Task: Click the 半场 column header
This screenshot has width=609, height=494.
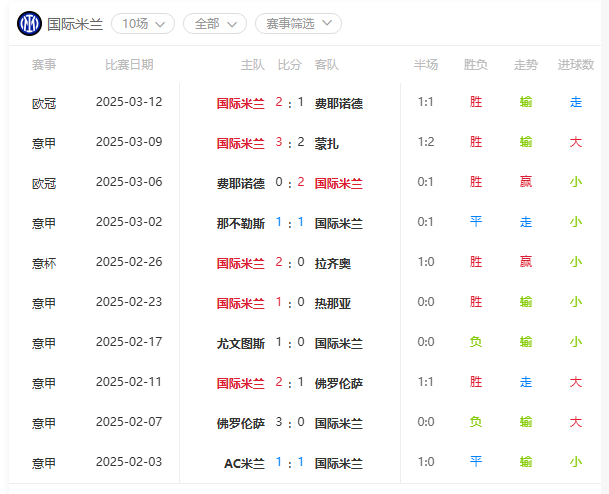Action: (426, 64)
